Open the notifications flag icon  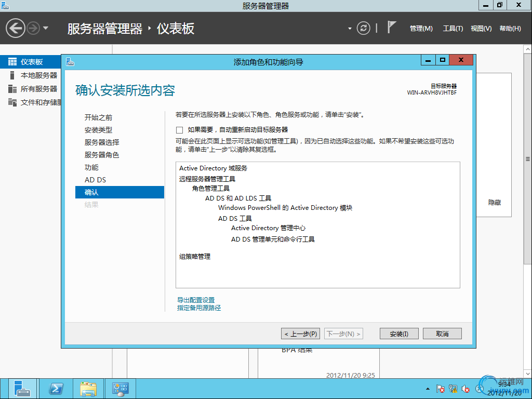click(x=392, y=27)
